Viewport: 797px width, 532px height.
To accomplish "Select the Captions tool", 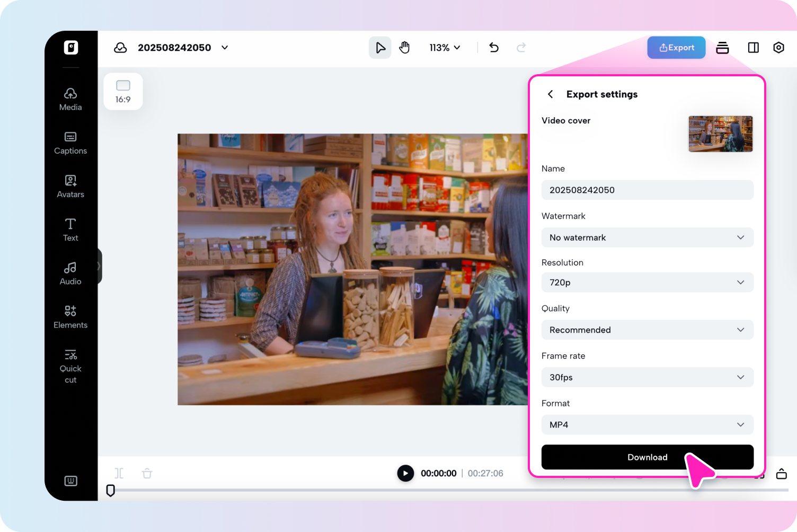I will (x=70, y=143).
